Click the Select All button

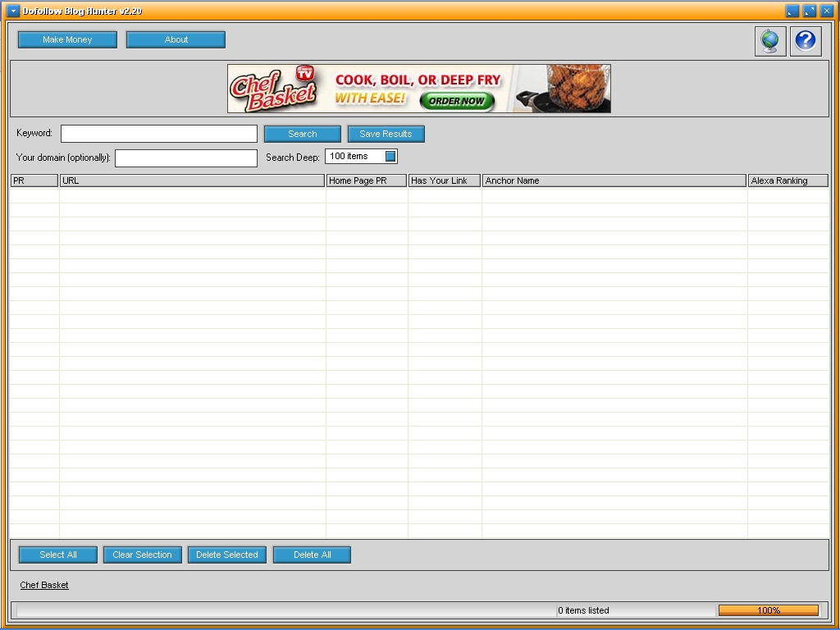point(58,555)
